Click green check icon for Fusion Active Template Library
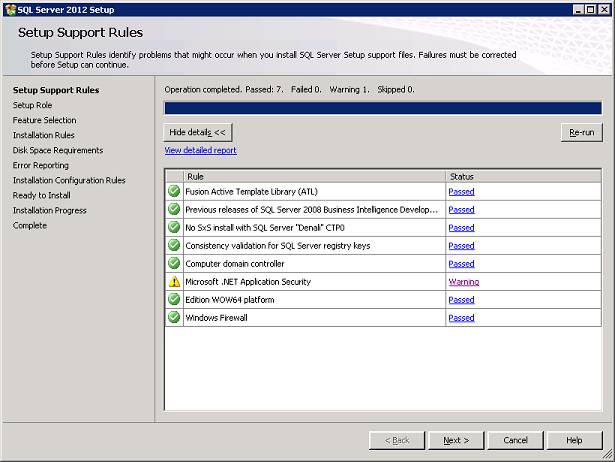This screenshot has width=615, height=462. coord(174,191)
